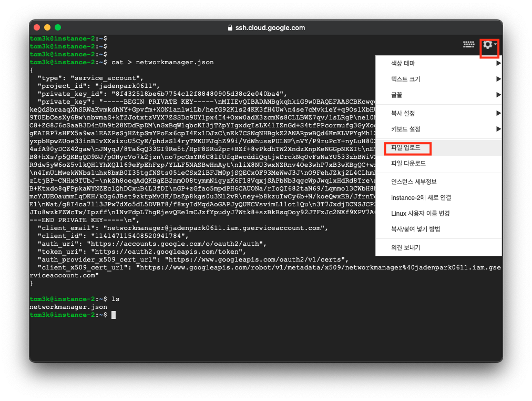Open the 글꼴 submenu
Screen dimensions: 532x401
coord(438,95)
